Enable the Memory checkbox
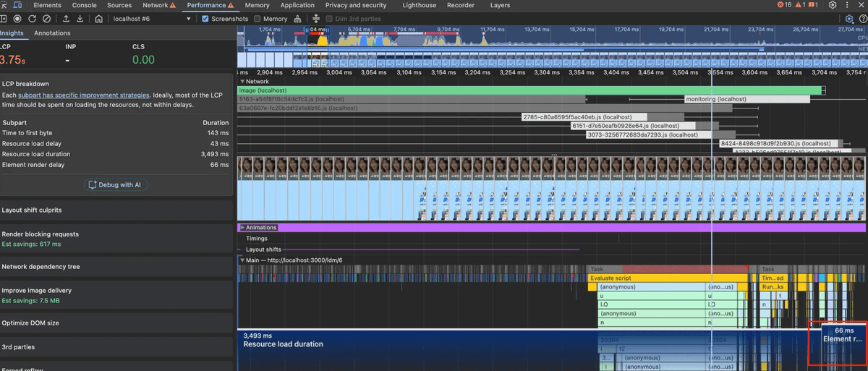Viewport: 868px width, 371px height. tap(258, 19)
